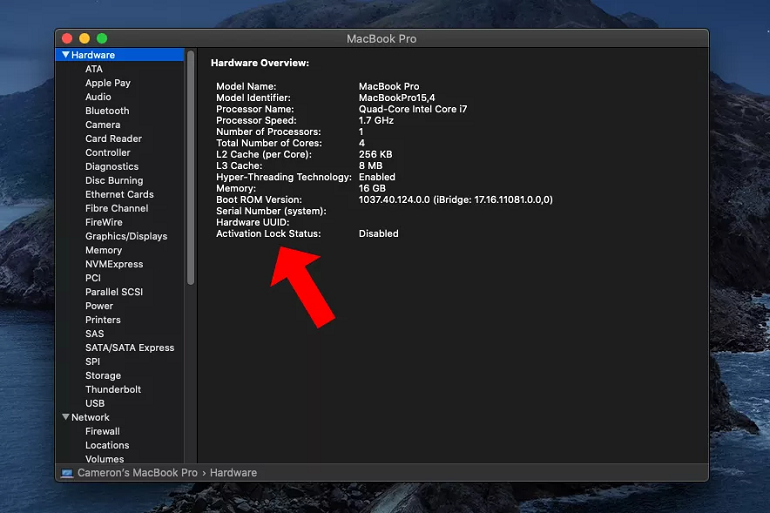Select NVMExpress in the sidebar
Image resolution: width=770 pixels, height=513 pixels.
click(114, 264)
